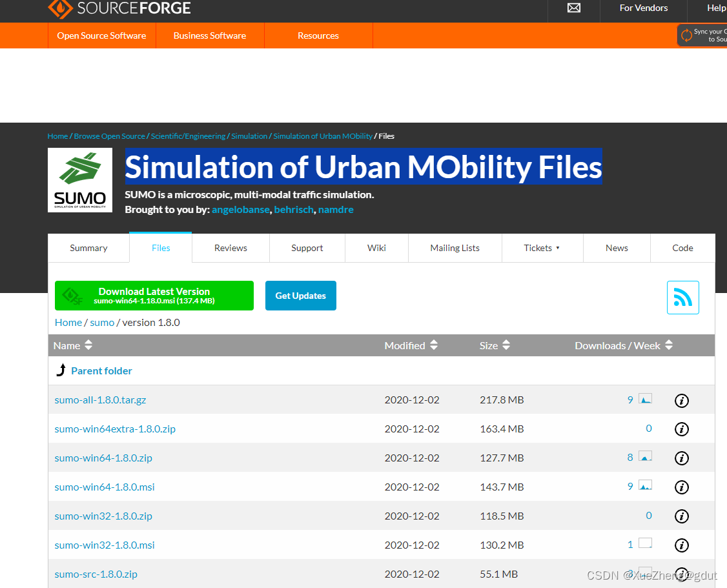This screenshot has height=588, width=727.
Task: Open the Reviews tab
Action: 230,248
